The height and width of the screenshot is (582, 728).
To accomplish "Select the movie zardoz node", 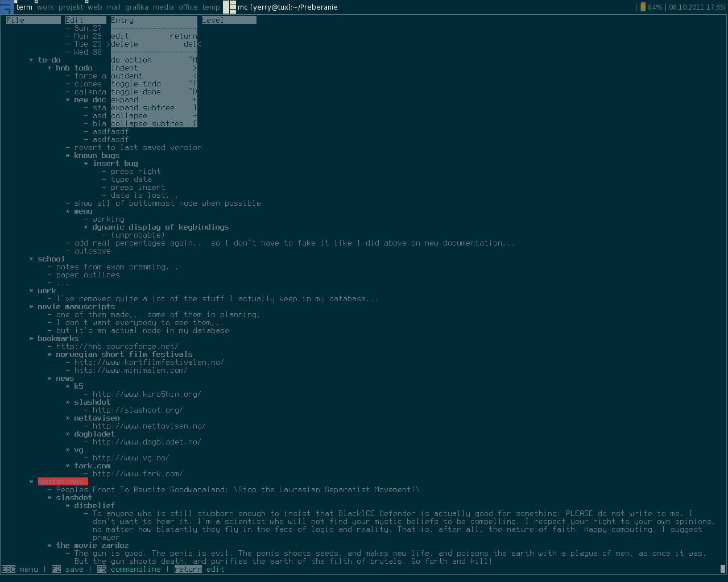I will tap(92, 545).
